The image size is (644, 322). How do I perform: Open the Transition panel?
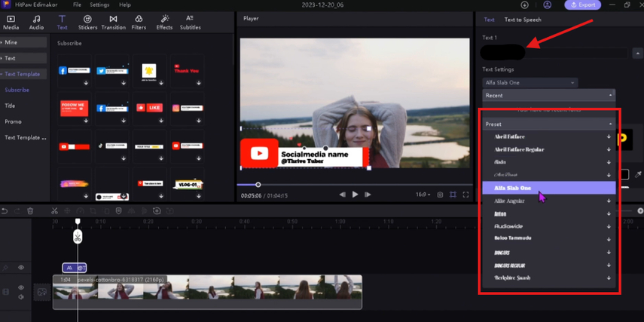(113, 23)
